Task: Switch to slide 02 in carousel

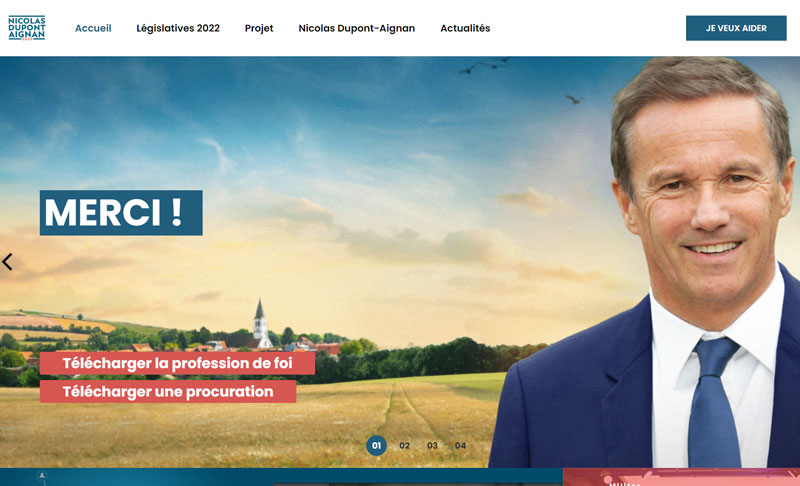Action: (405, 446)
